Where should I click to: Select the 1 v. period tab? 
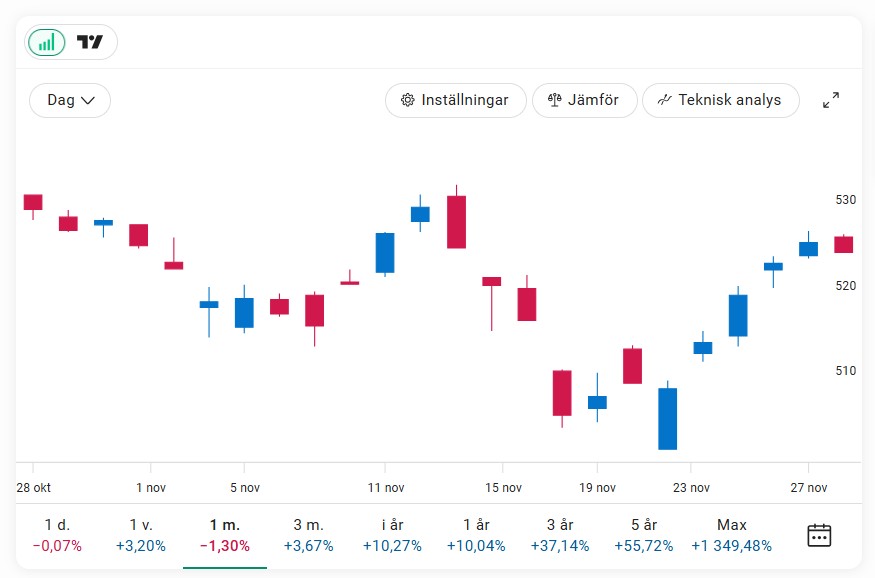(x=141, y=535)
